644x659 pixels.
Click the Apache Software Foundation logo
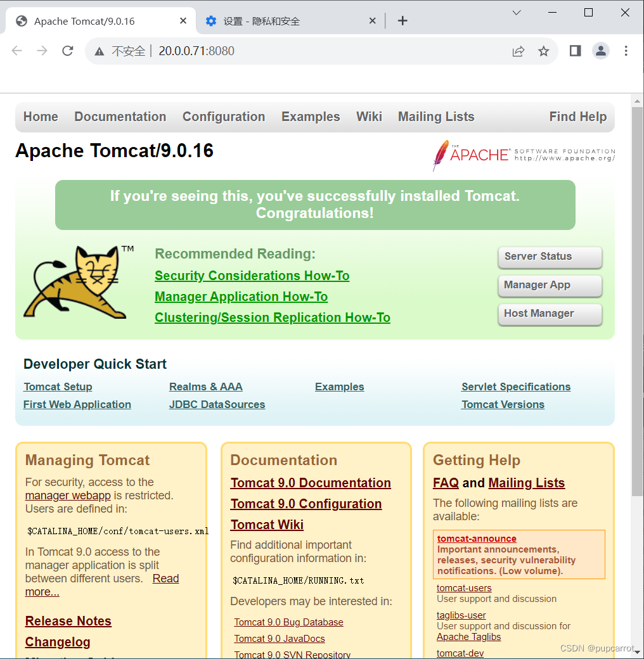[x=524, y=155]
